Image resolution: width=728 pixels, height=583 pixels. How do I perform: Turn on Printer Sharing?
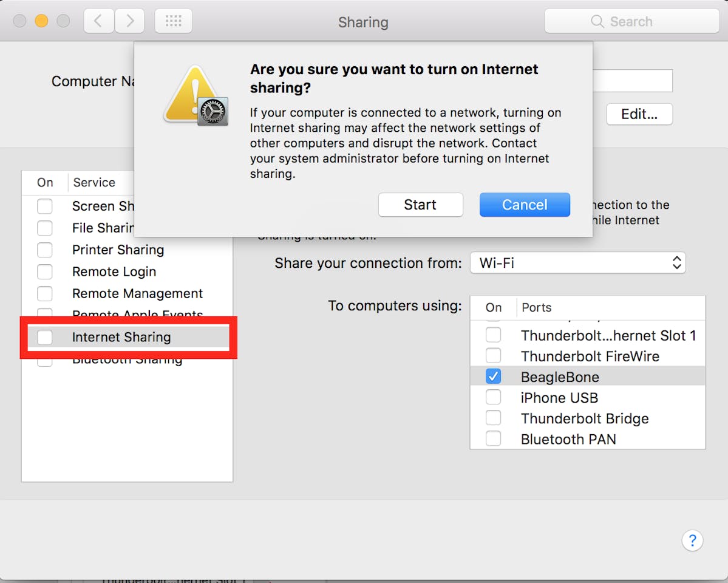pos(45,250)
